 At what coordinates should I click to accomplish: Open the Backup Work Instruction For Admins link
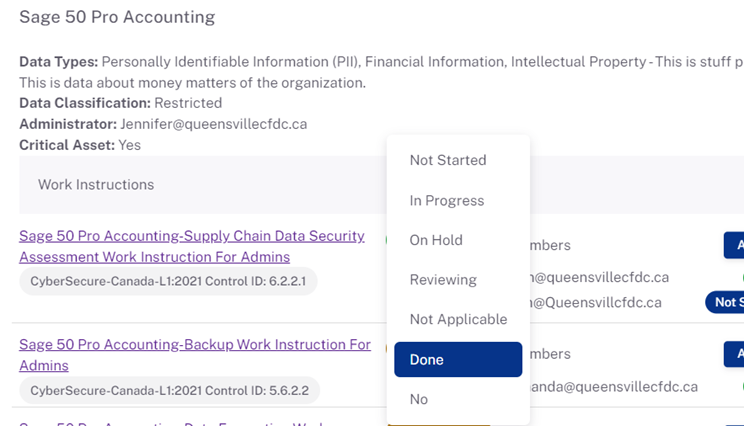pos(195,355)
